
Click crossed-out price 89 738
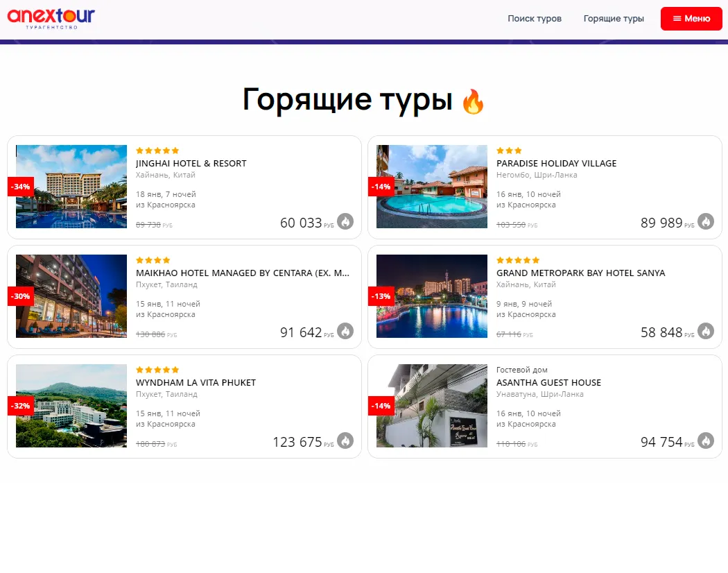pos(148,225)
